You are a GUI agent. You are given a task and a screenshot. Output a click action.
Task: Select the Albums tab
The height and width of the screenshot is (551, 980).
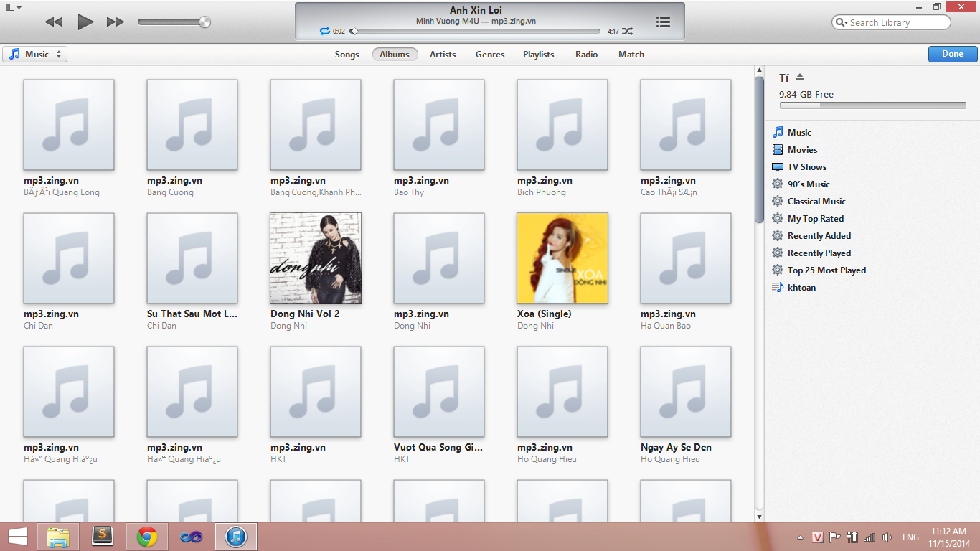(395, 55)
